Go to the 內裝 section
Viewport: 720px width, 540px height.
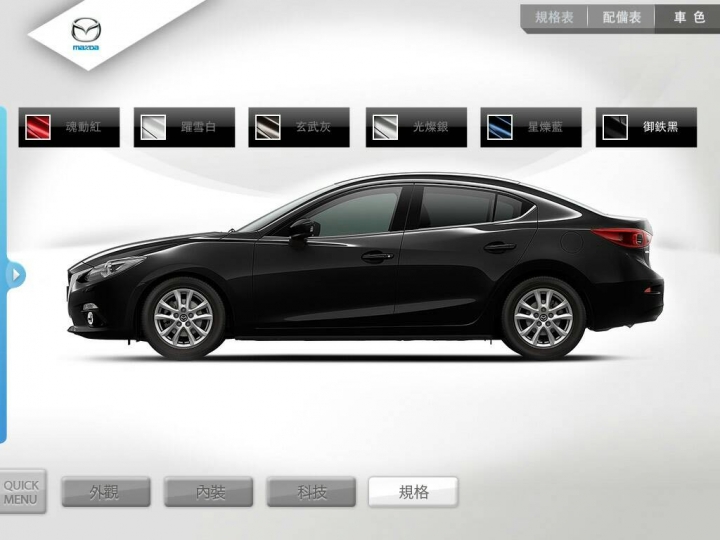(x=208, y=492)
